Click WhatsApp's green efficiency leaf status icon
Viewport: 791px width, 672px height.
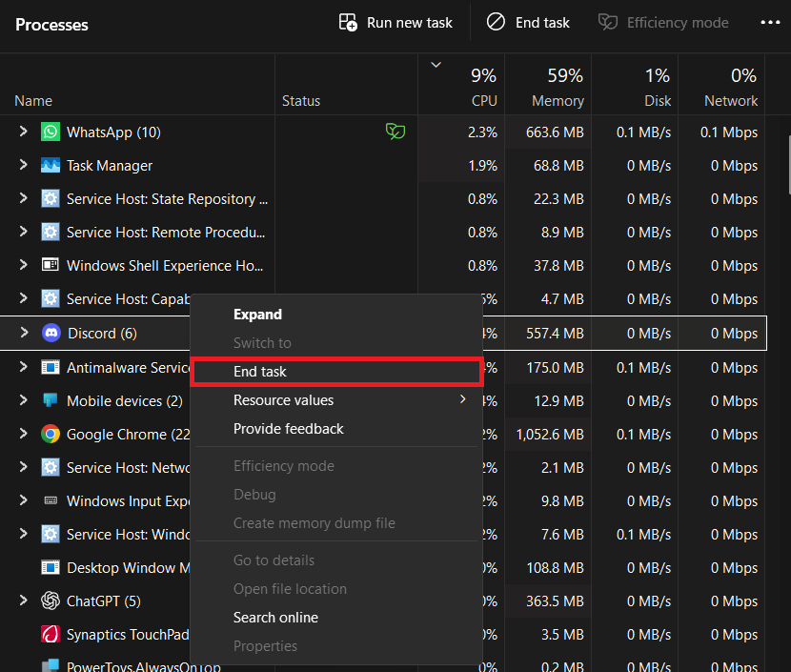[x=395, y=132]
